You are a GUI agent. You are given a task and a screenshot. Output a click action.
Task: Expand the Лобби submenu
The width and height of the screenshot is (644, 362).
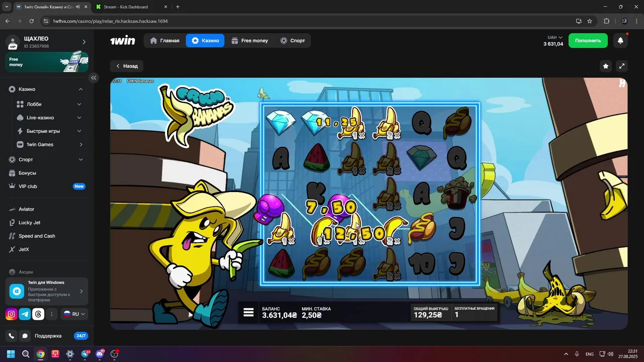pos(79,104)
